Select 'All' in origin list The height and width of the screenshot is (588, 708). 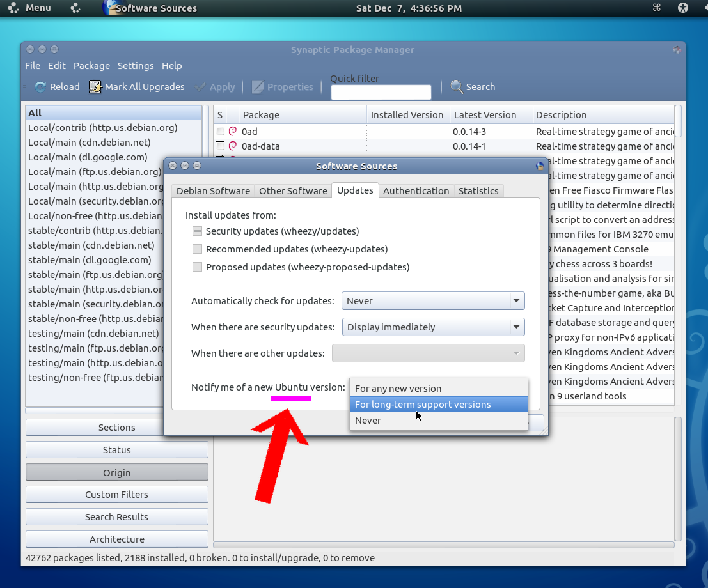[x=114, y=113]
